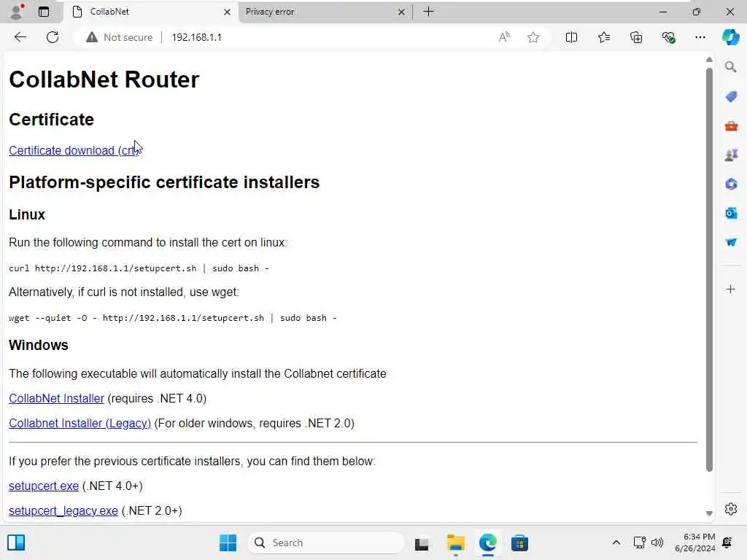Open the Collabnet Installer (Legacy) link
The width and height of the screenshot is (747, 560).
[x=80, y=424]
